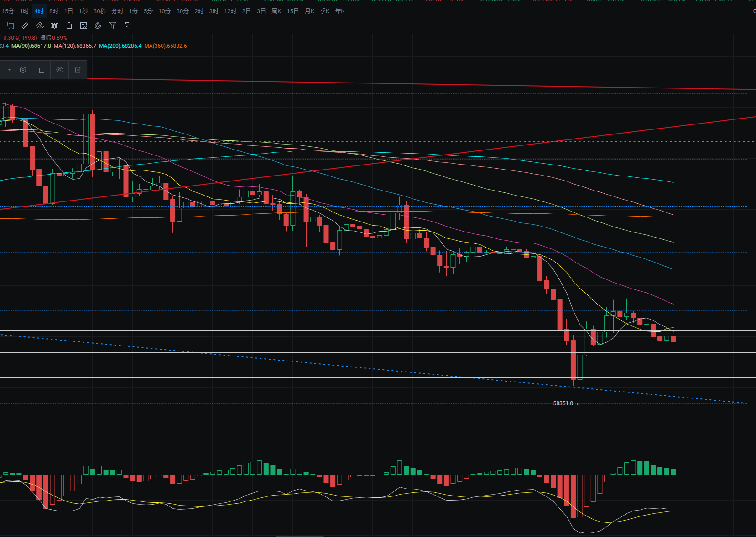
Task: Open the candlestick chart style icon
Action: pos(54,26)
